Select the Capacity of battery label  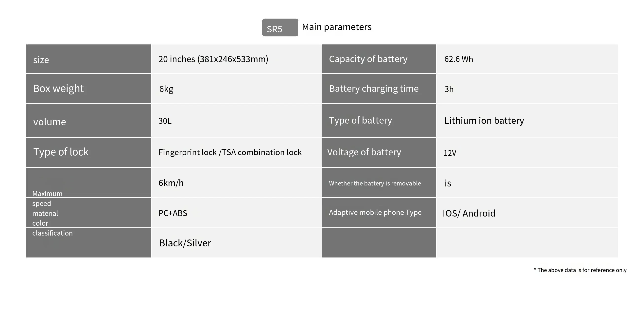(x=368, y=59)
